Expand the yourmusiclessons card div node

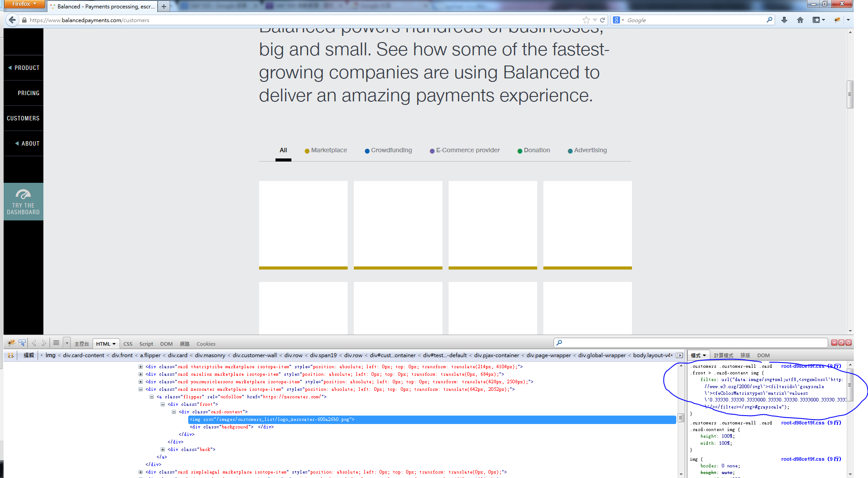coord(141,382)
